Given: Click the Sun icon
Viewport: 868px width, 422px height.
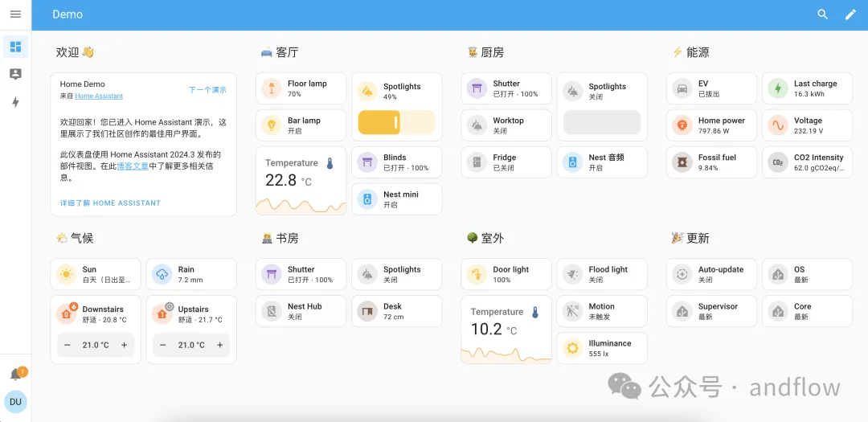Looking at the screenshot, I should point(67,274).
